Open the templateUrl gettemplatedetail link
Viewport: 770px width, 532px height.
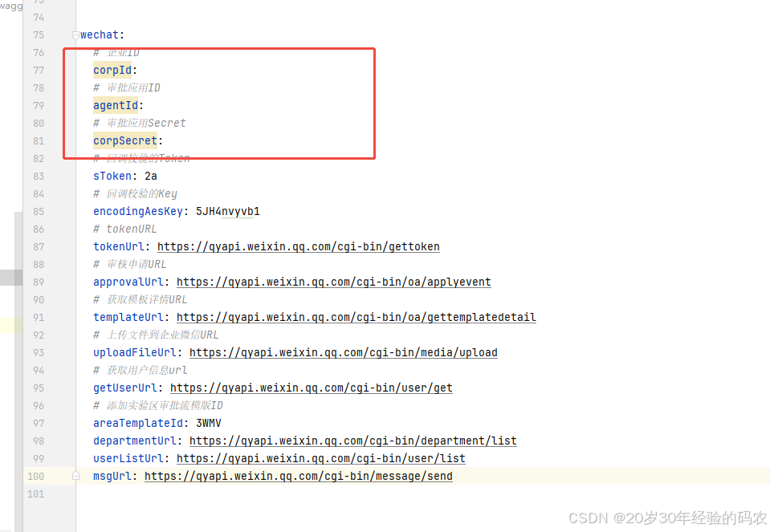point(356,318)
